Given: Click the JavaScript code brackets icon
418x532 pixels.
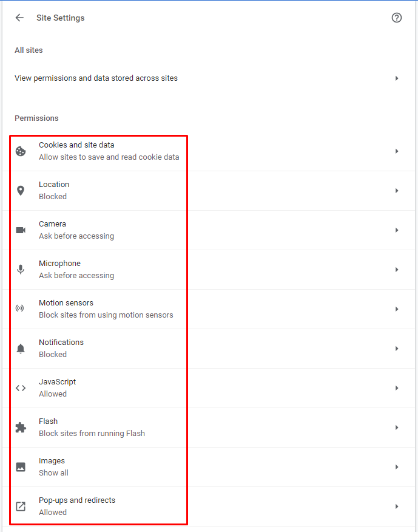Looking at the screenshot, I should tap(21, 388).
